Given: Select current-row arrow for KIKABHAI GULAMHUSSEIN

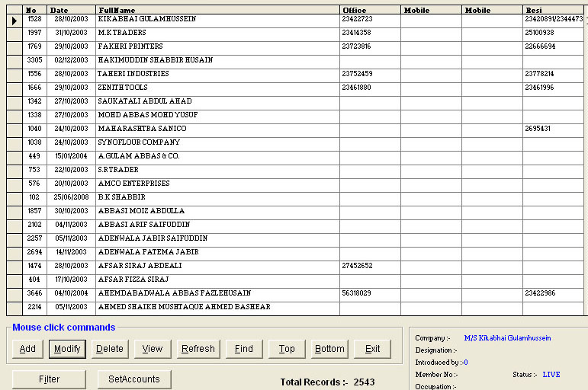Looking at the screenshot, I should pyautogui.click(x=14, y=21).
